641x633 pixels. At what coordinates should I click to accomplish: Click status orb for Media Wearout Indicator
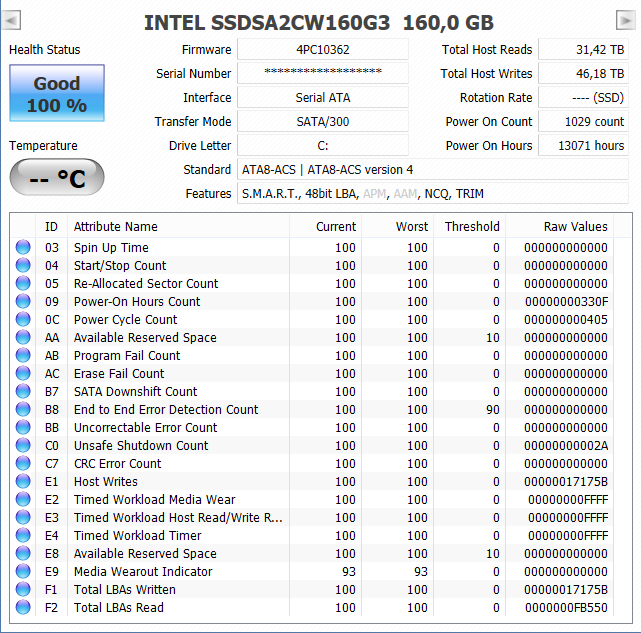(23, 571)
